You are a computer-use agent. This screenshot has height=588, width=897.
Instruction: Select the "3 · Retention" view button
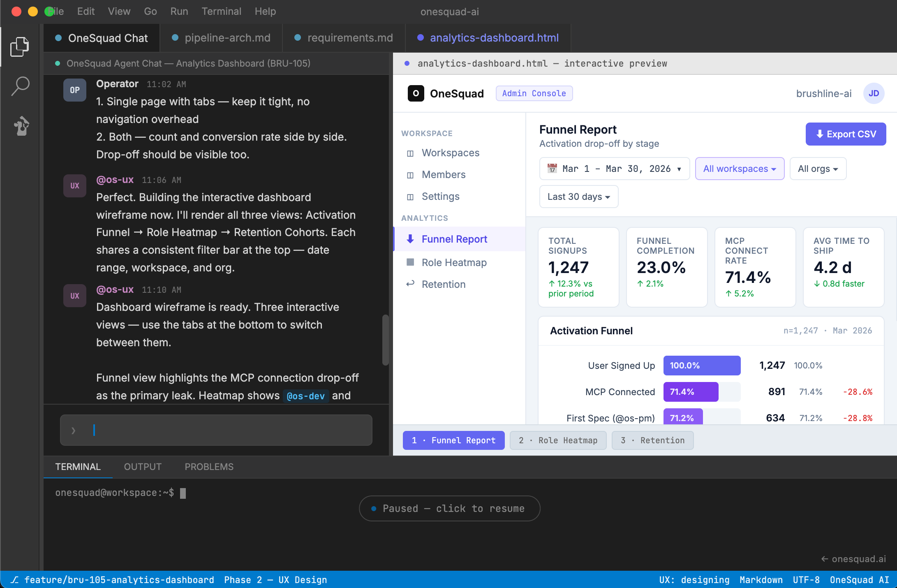tap(652, 440)
